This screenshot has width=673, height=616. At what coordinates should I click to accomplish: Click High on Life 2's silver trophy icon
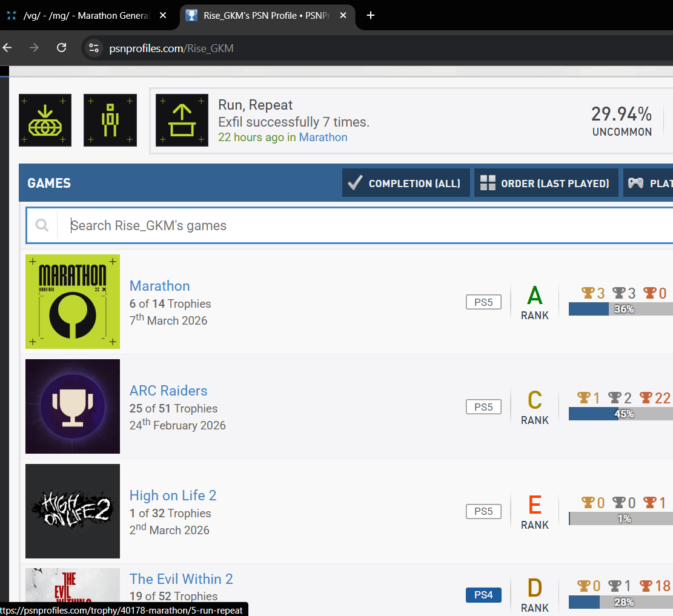pyautogui.click(x=618, y=502)
